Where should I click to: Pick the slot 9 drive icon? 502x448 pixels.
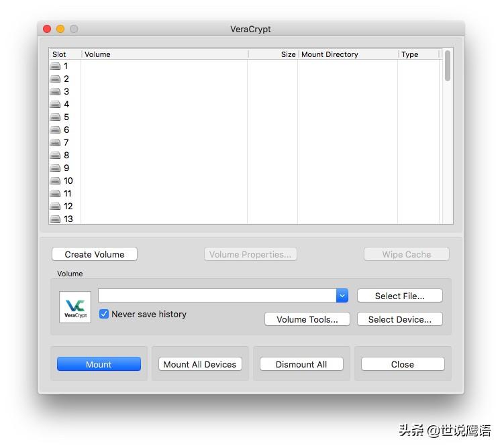click(x=55, y=168)
